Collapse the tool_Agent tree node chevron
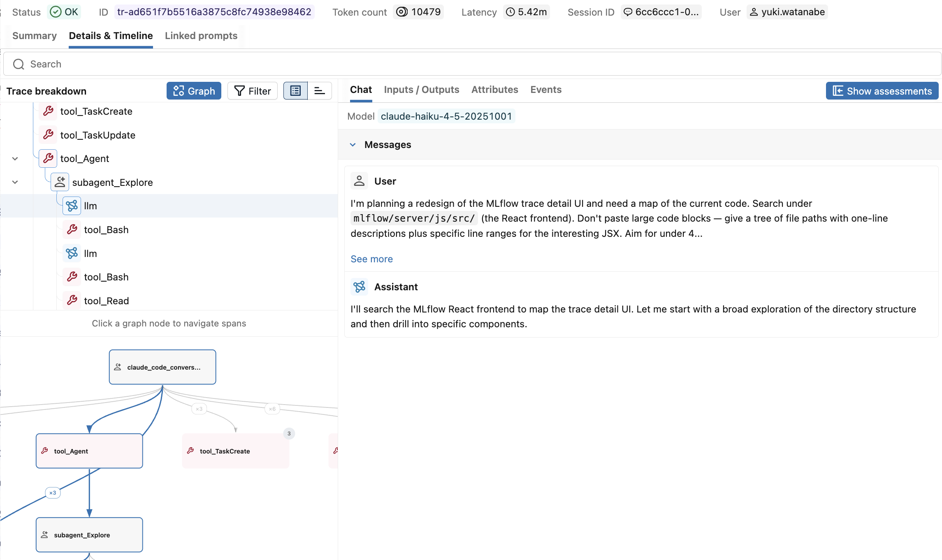 [x=15, y=159]
